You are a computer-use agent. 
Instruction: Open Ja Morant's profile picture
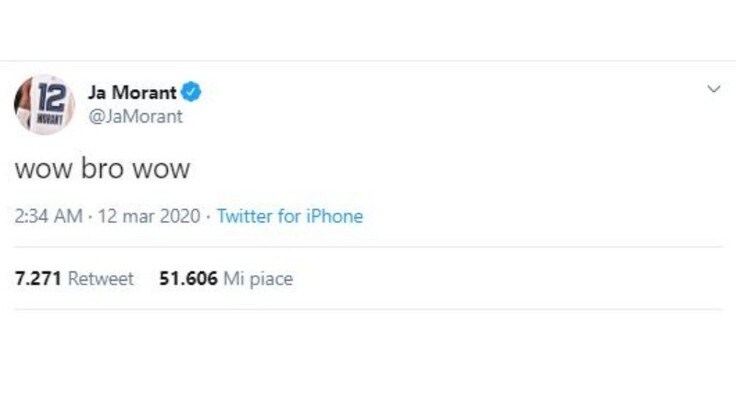[44, 104]
